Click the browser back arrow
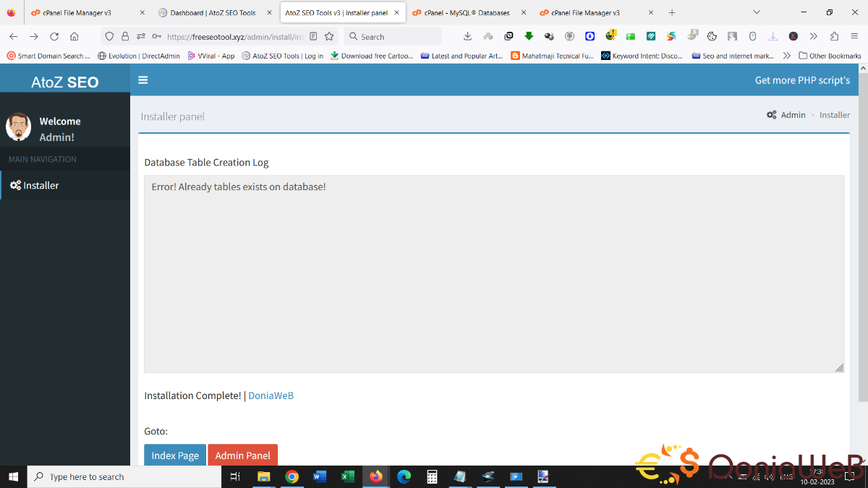 14,37
